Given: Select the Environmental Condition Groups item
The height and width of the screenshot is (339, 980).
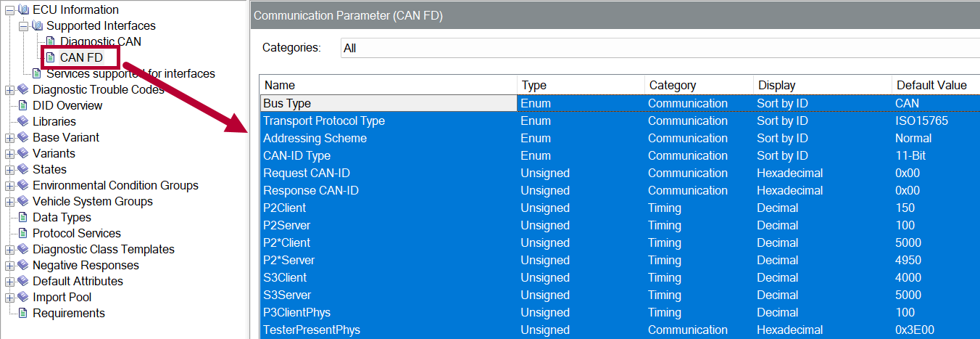Looking at the screenshot, I should 115,185.
